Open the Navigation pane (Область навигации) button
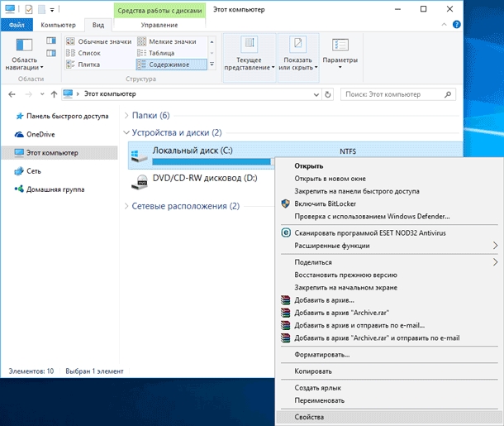This screenshot has width=504, height=426. 25,51
